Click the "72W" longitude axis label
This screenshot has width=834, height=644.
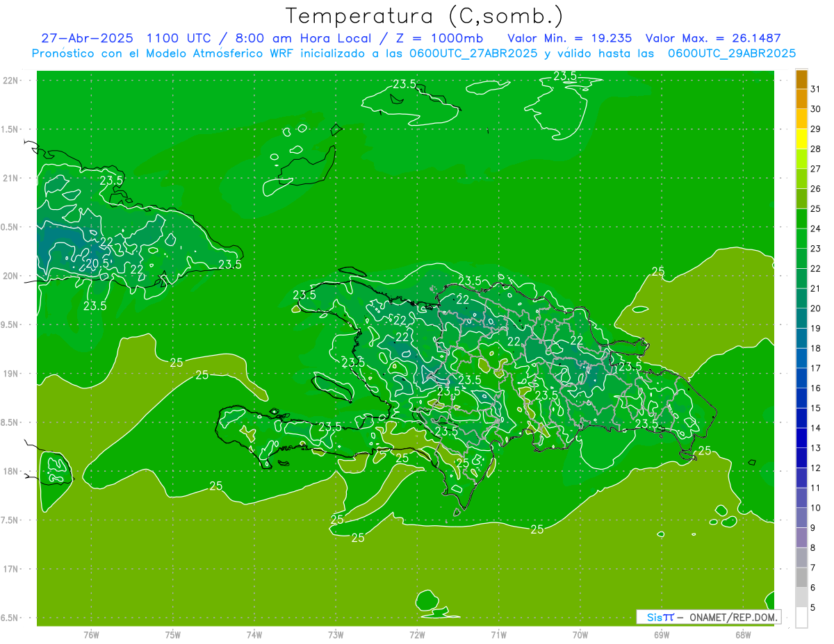[417, 635]
